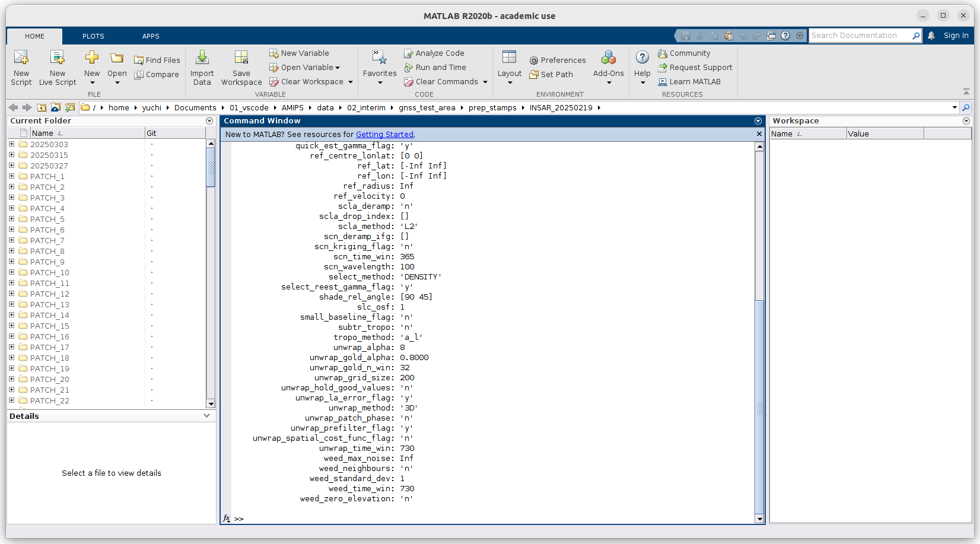Viewport: 980px width, 544px height.
Task: Click the Add-Ons cubes icon
Action: [609, 58]
